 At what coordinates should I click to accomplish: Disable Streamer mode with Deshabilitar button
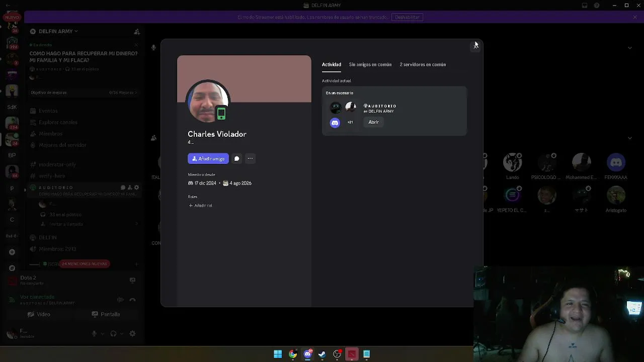[x=407, y=17]
